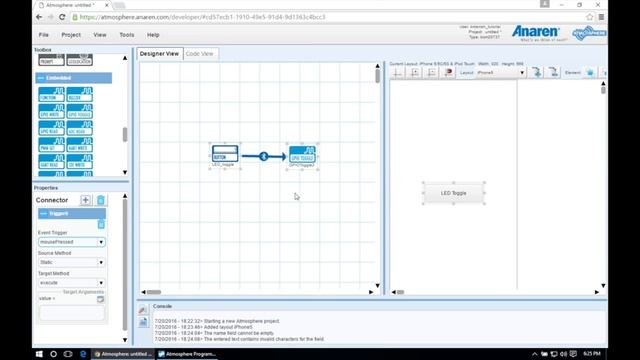Image resolution: width=640 pixels, height=360 pixels.
Task: Click the GPIO Toggle node on the canvas
Action: [302, 154]
